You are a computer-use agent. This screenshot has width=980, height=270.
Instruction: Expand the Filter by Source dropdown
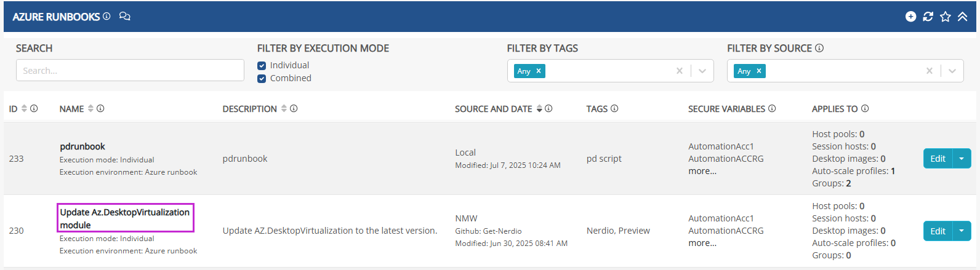(952, 71)
